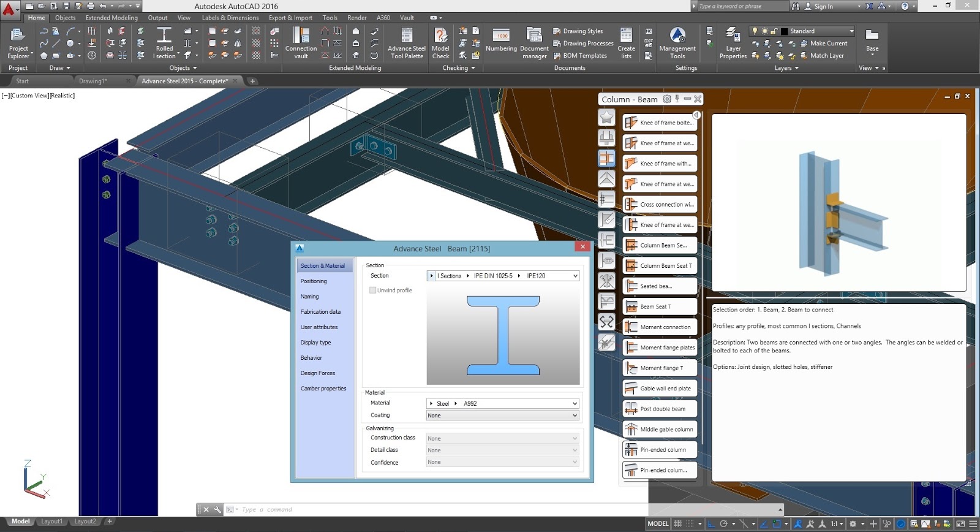Open Layer Properties

[x=733, y=44]
